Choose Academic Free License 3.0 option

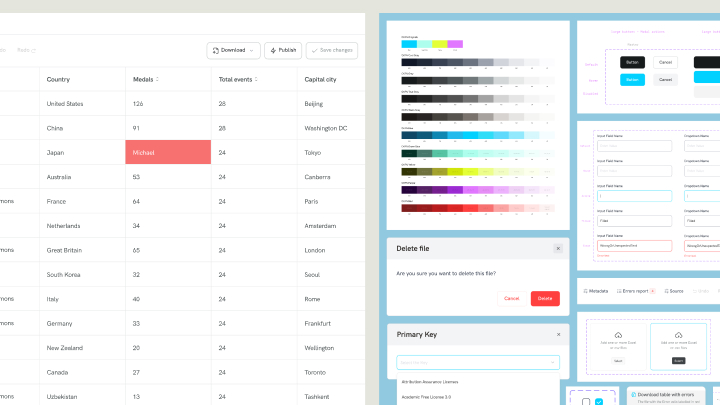(x=426, y=397)
